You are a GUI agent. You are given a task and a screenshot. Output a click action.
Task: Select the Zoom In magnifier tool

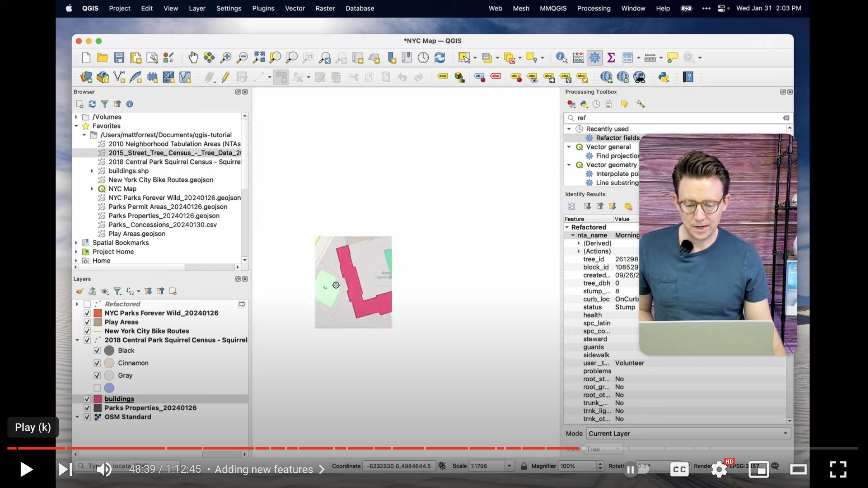226,57
